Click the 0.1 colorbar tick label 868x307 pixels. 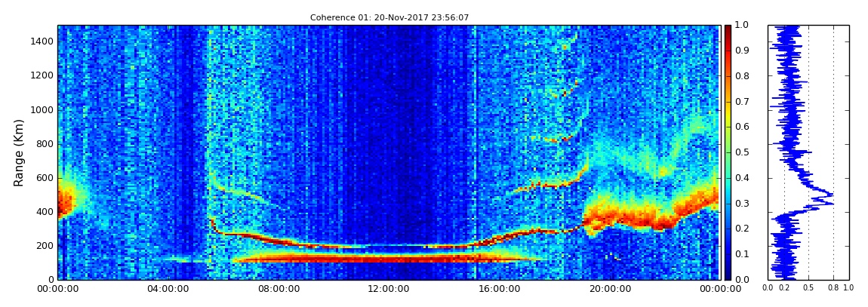click(740, 254)
